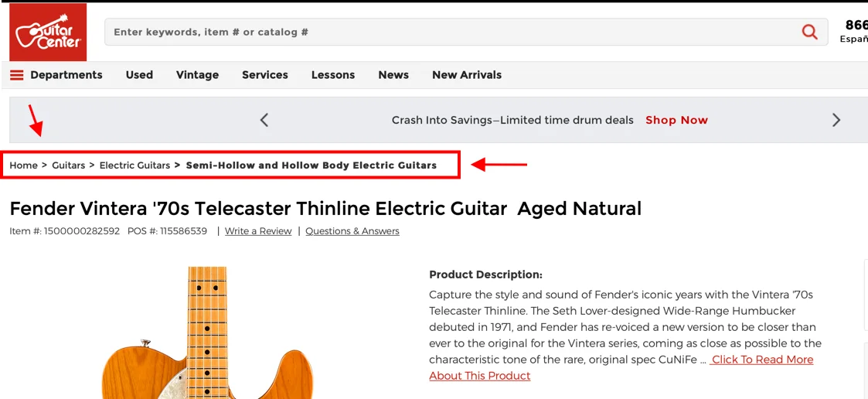Click the Fender Vintera '70s Telecaster product title
Screen dimensions: 868x399
[x=325, y=208]
